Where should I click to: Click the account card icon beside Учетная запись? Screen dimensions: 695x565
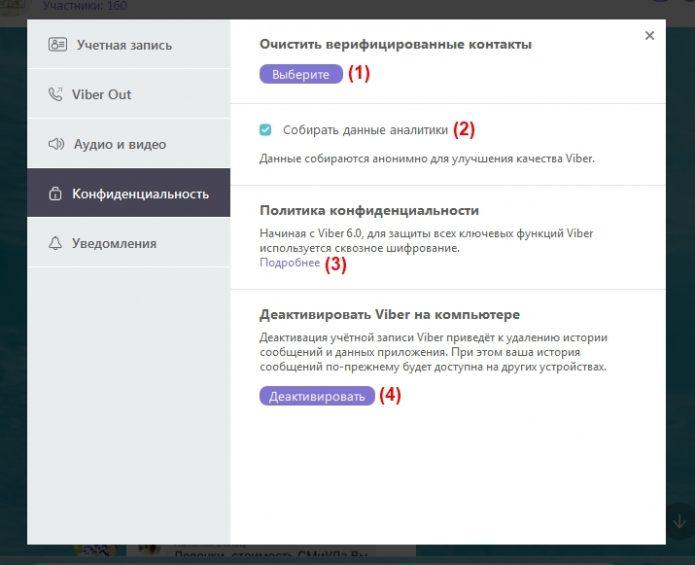click(x=56, y=45)
